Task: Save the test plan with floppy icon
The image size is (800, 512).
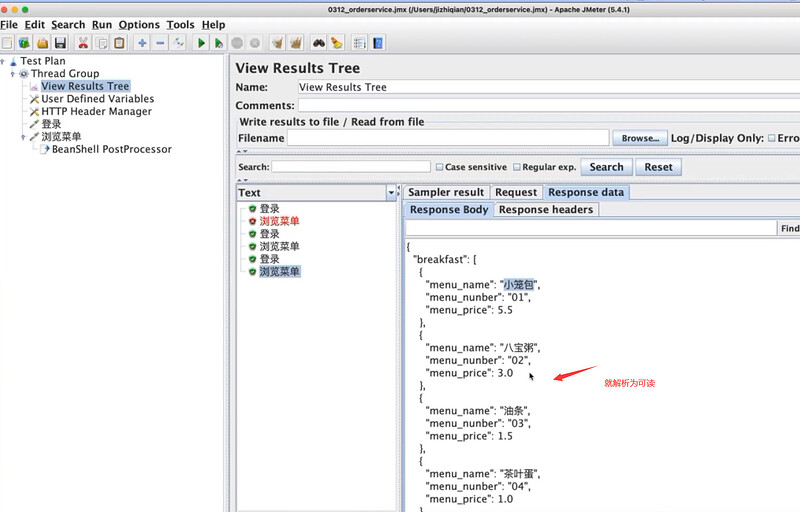Action: point(60,43)
